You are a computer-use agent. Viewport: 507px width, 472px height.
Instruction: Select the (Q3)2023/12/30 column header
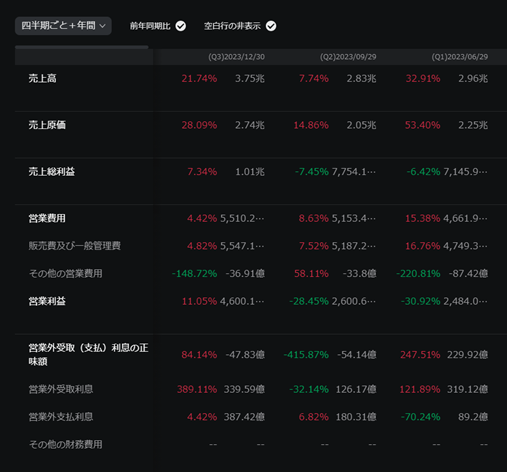pyautogui.click(x=236, y=57)
